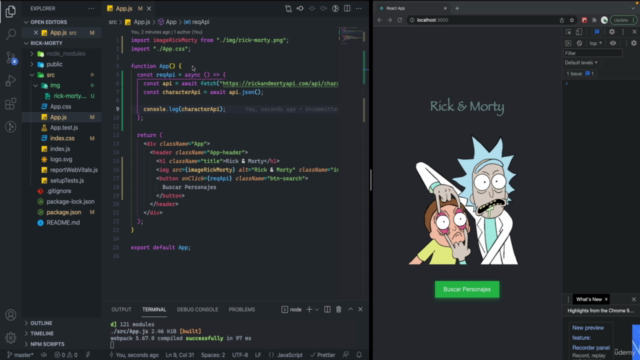Image resolution: width=640 pixels, height=360 pixels.
Task: Bookmark page with star icon
Action: tap(572, 20)
